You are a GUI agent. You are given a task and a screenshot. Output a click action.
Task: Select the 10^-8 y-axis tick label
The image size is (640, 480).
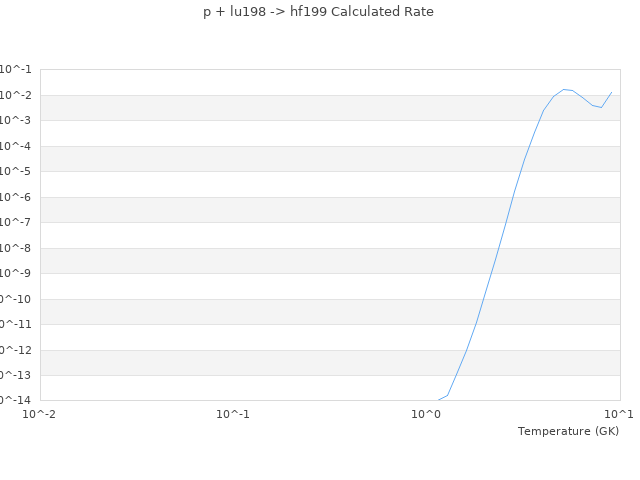(16, 248)
